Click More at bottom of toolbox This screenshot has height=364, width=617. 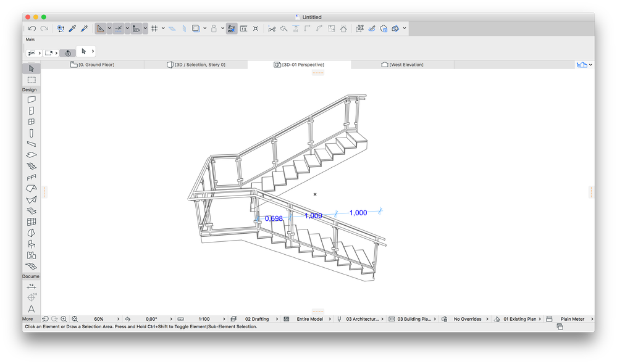[28, 319]
